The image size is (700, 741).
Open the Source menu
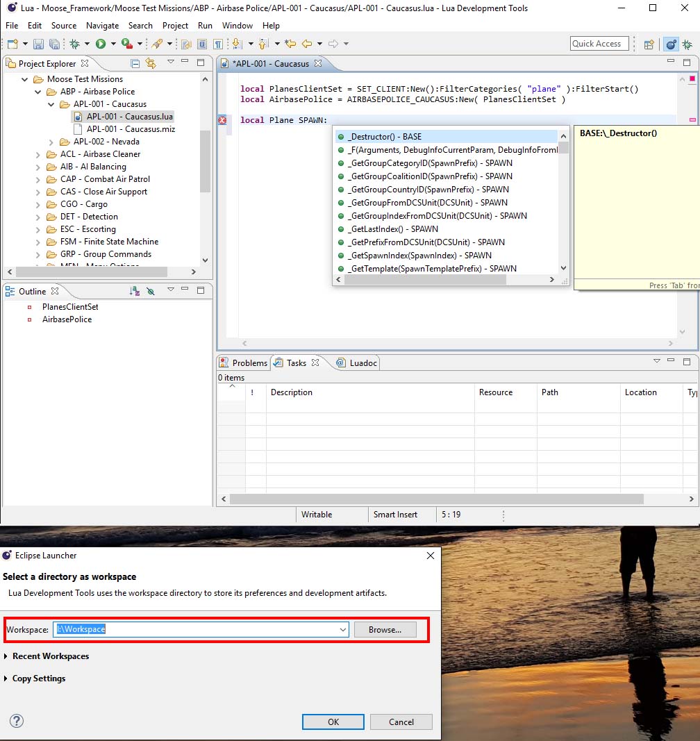pyautogui.click(x=64, y=26)
